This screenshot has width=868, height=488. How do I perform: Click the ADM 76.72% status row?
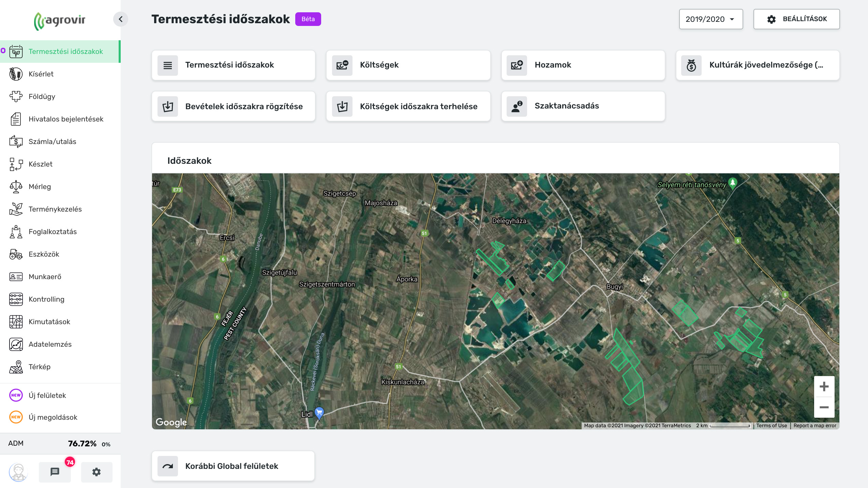(x=60, y=444)
